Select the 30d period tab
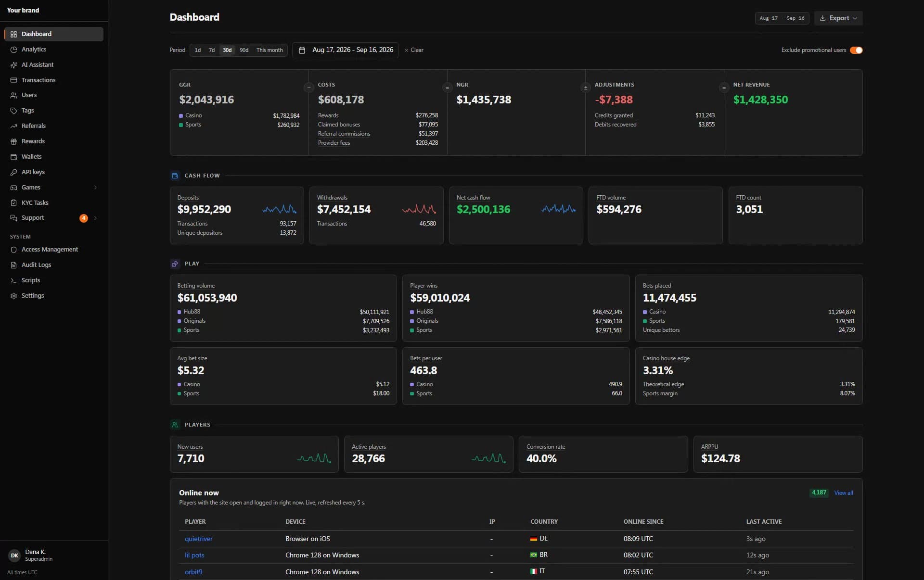This screenshot has width=924, height=580. 227,50
